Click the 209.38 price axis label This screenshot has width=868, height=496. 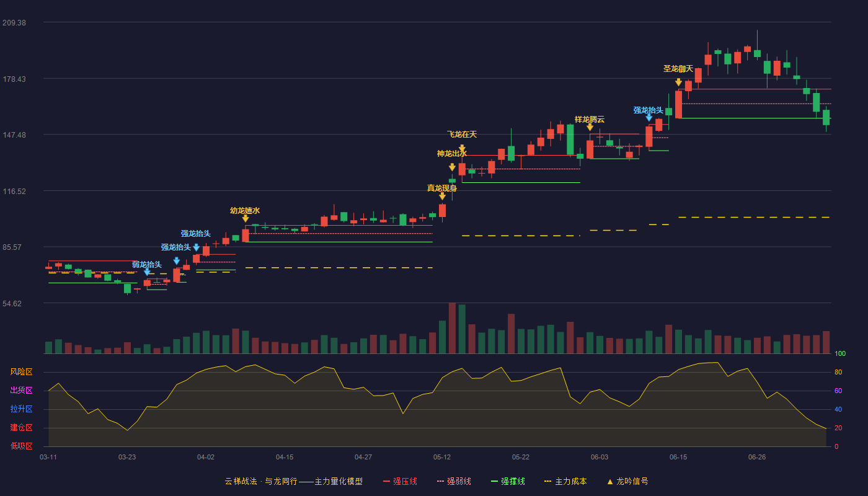pyautogui.click(x=14, y=23)
